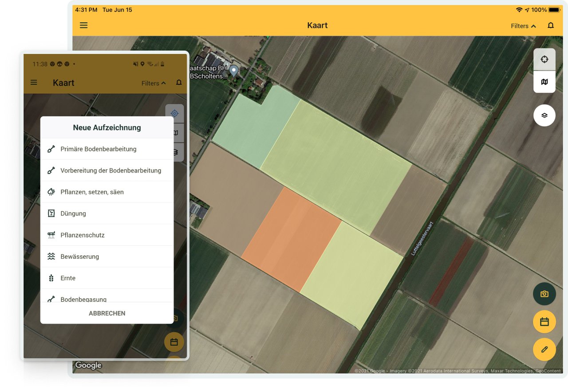
Task: Expand the tablet Filters dropdown
Action: tap(523, 26)
